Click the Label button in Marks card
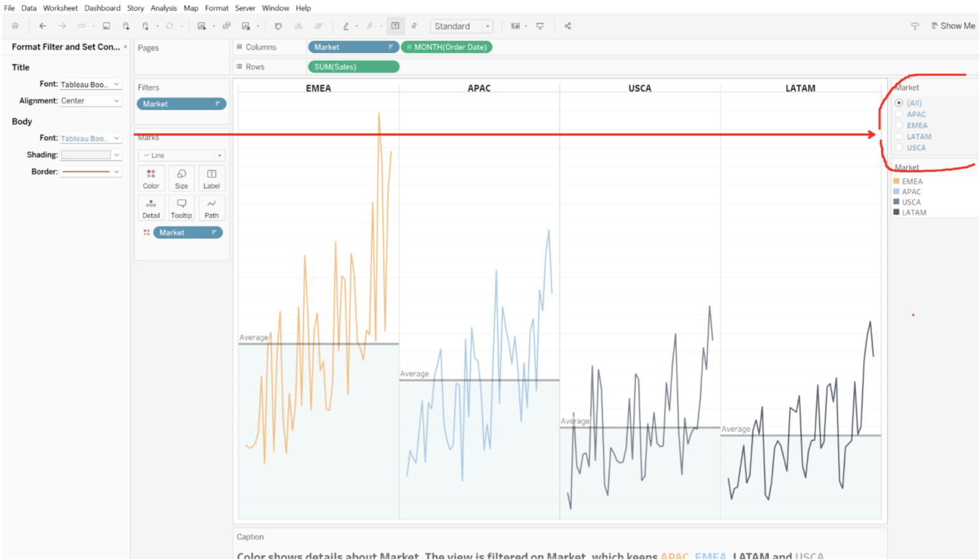This screenshot has width=979, height=560. click(x=212, y=178)
